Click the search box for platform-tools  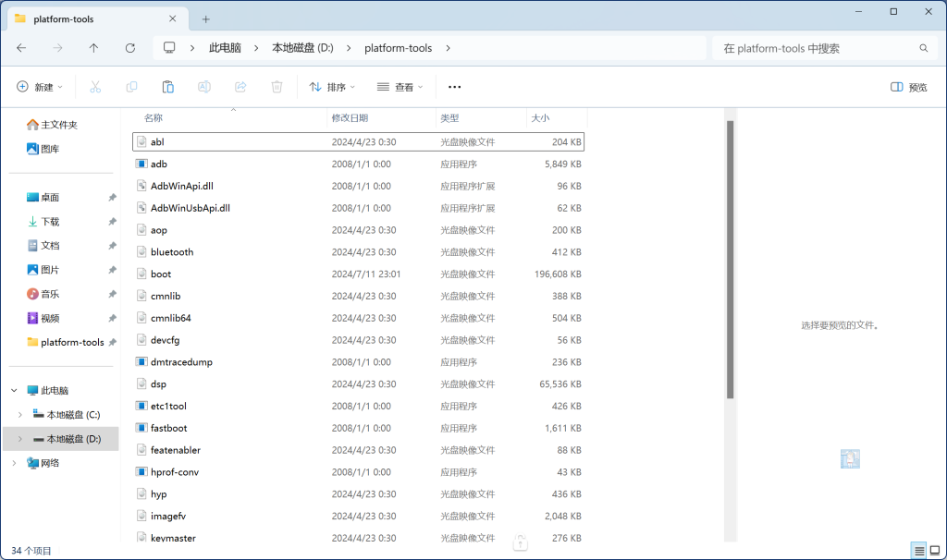pyautogui.click(x=814, y=48)
